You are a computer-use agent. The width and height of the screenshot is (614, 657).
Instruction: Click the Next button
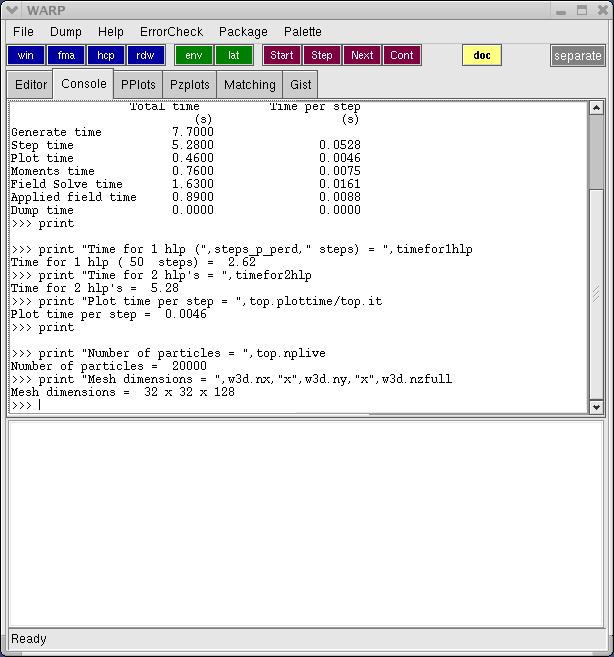[x=362, y=55]
